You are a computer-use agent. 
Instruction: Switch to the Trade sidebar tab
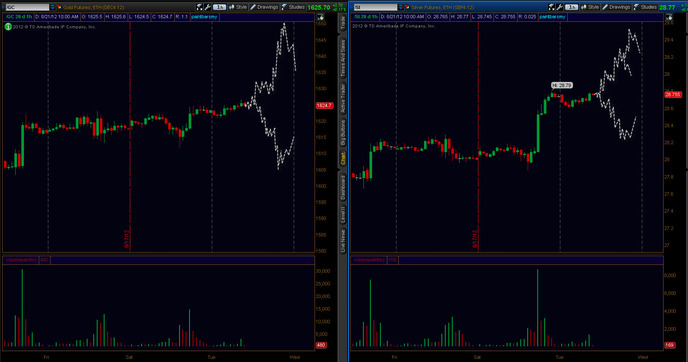pos(343,23)
